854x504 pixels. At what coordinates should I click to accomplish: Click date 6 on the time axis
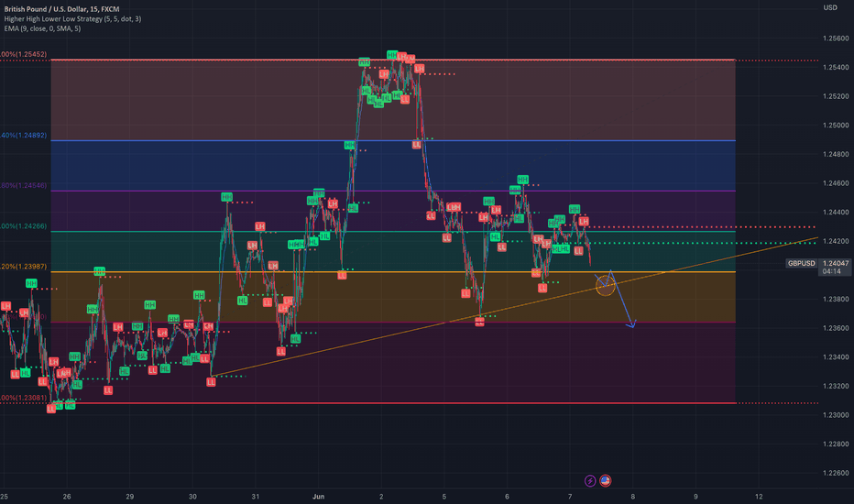[507, 497]
